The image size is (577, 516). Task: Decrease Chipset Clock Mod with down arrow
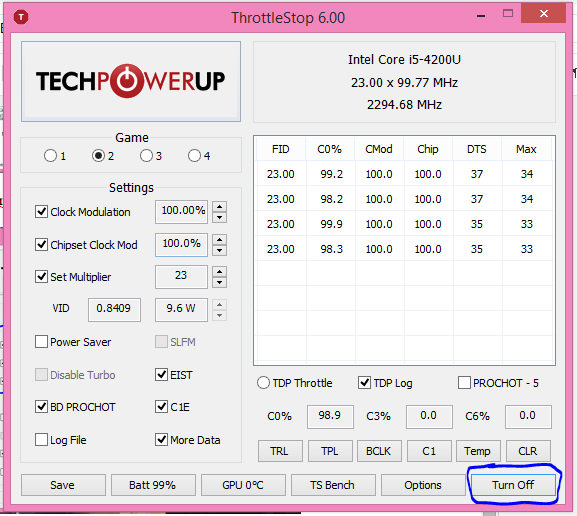pyautogui.click(x=219, y=250)
